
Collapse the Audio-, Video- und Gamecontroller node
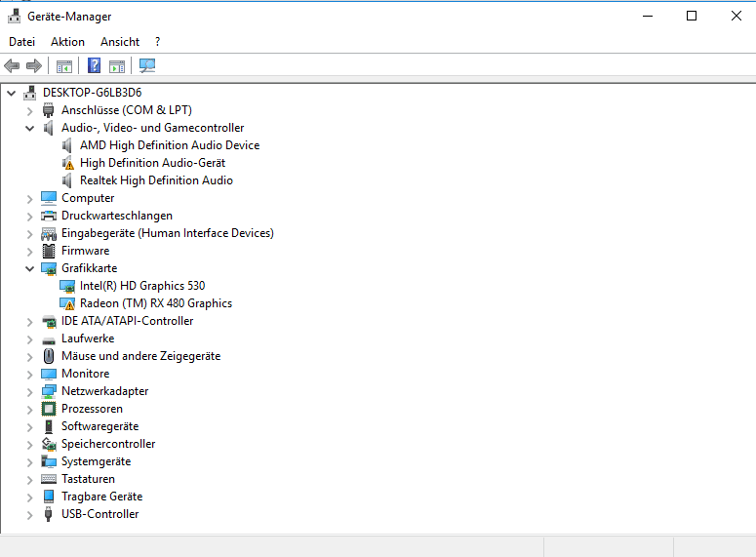click(x=30, y=129)
